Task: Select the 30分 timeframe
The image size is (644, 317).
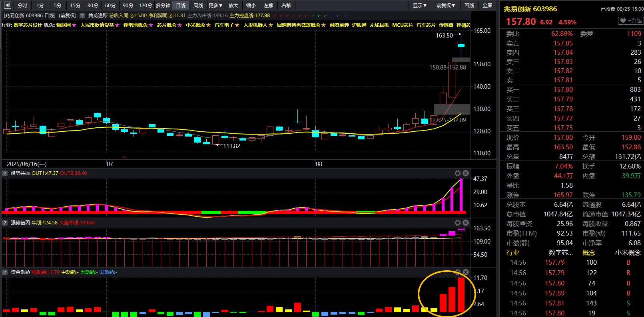Action: tap(93, 5)
